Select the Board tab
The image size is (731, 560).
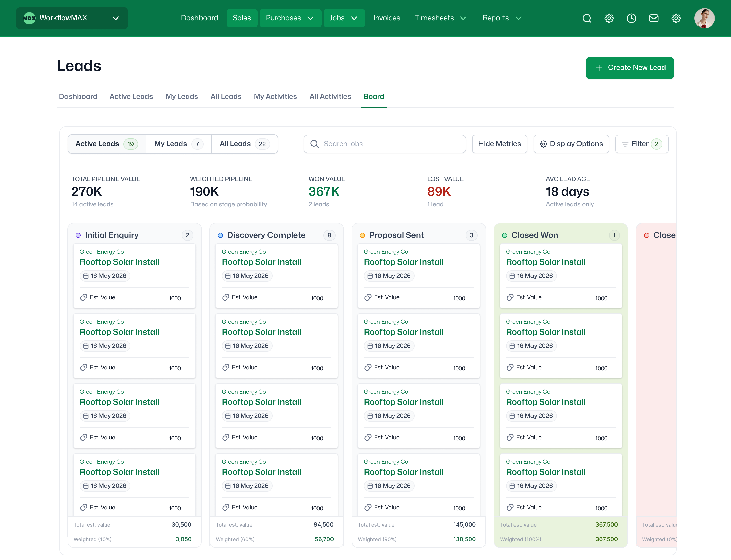(x=374, y=97)
